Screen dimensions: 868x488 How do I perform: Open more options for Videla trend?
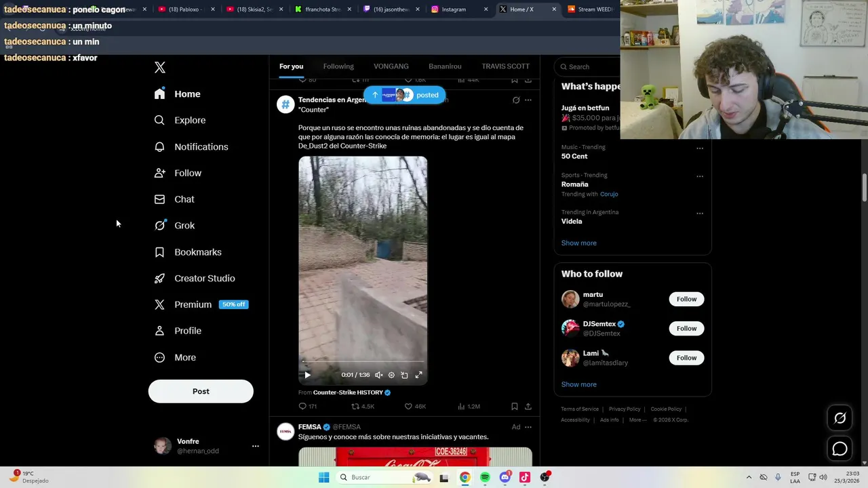700,213
